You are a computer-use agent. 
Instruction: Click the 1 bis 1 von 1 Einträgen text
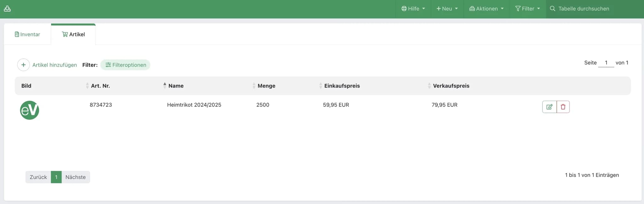pyautogui.click(x=592, y=175)
